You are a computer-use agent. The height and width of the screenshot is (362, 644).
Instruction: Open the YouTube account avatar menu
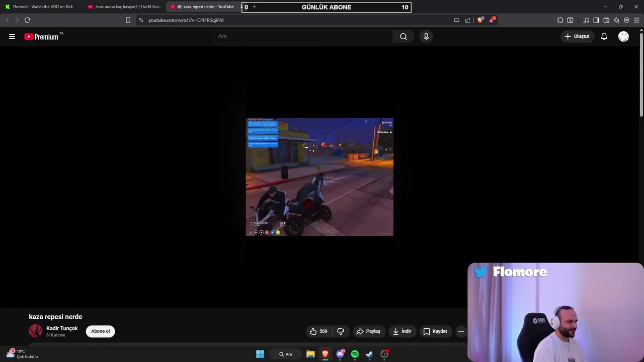pos(623,36)
